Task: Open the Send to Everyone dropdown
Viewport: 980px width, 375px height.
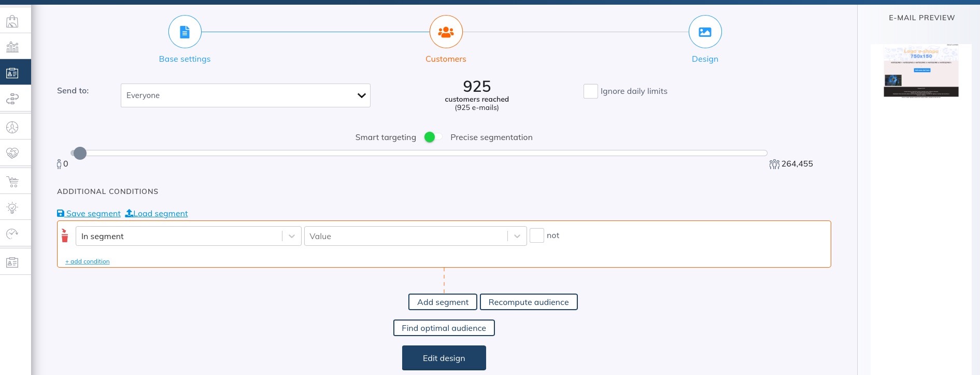Action: coord(246,95)
